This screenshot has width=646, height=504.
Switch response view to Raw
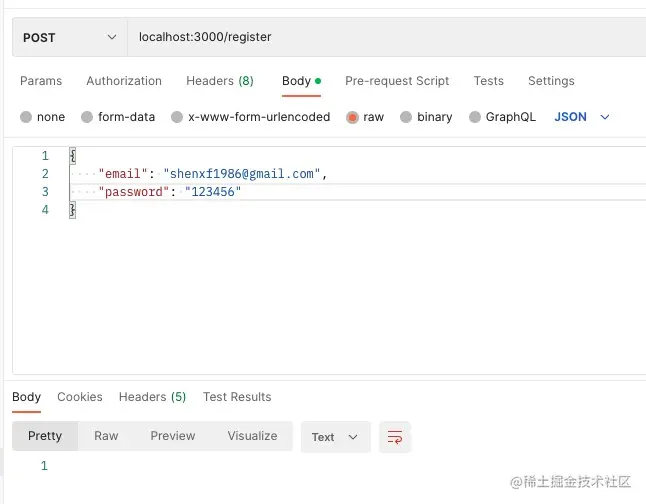(x=106, y=436)
